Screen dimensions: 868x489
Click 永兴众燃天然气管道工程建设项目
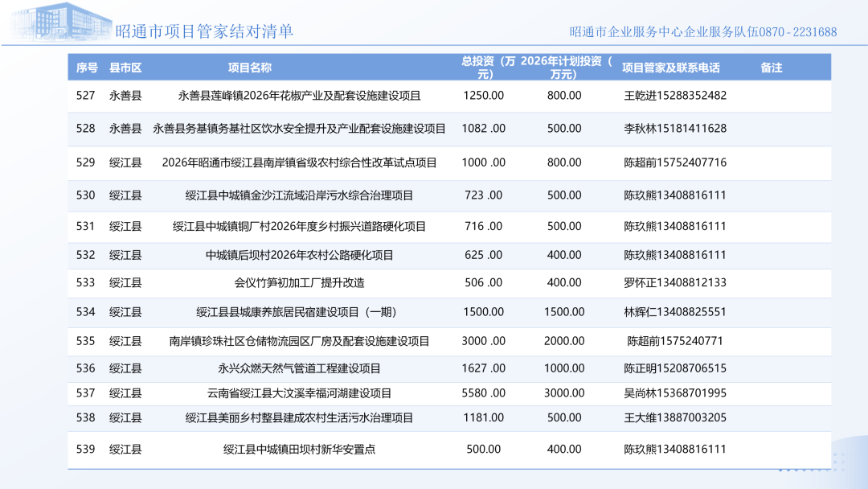pyautogui.click(x=300, y=369)
